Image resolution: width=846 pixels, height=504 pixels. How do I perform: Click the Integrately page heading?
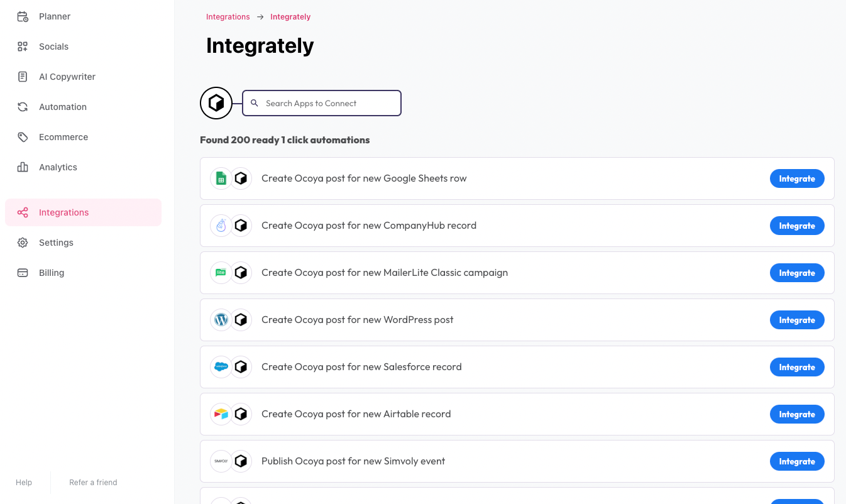click(x=260, y=46)
